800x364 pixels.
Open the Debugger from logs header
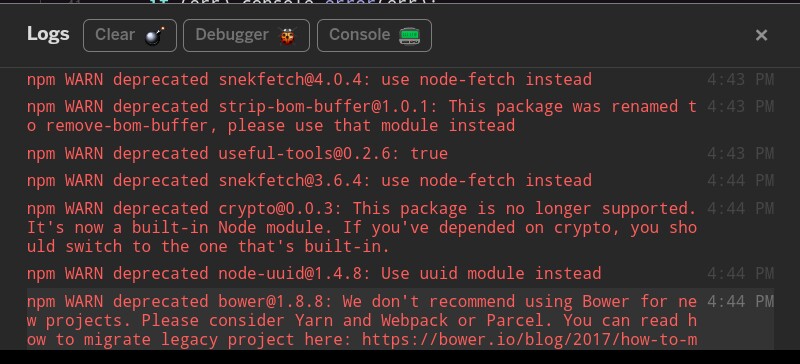[246, 36]
